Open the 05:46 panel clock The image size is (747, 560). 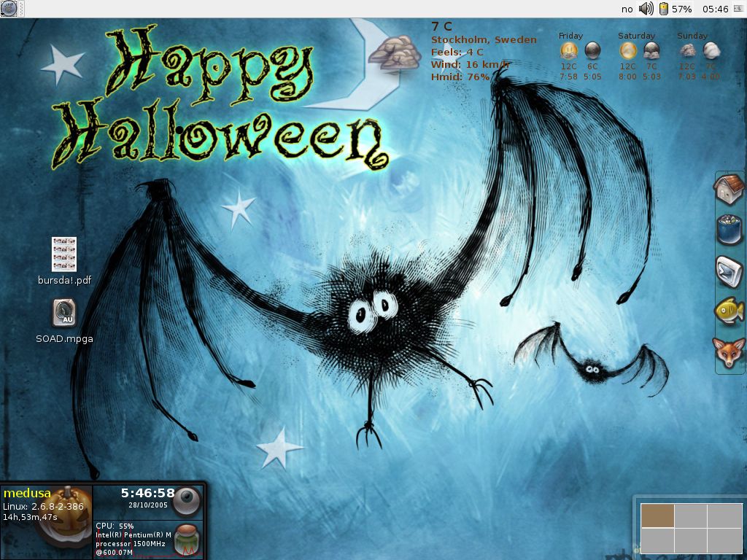click(716, 9)
